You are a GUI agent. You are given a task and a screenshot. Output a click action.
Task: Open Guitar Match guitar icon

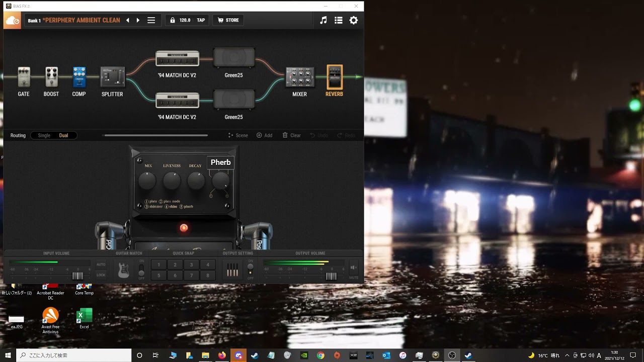[123, 270]
